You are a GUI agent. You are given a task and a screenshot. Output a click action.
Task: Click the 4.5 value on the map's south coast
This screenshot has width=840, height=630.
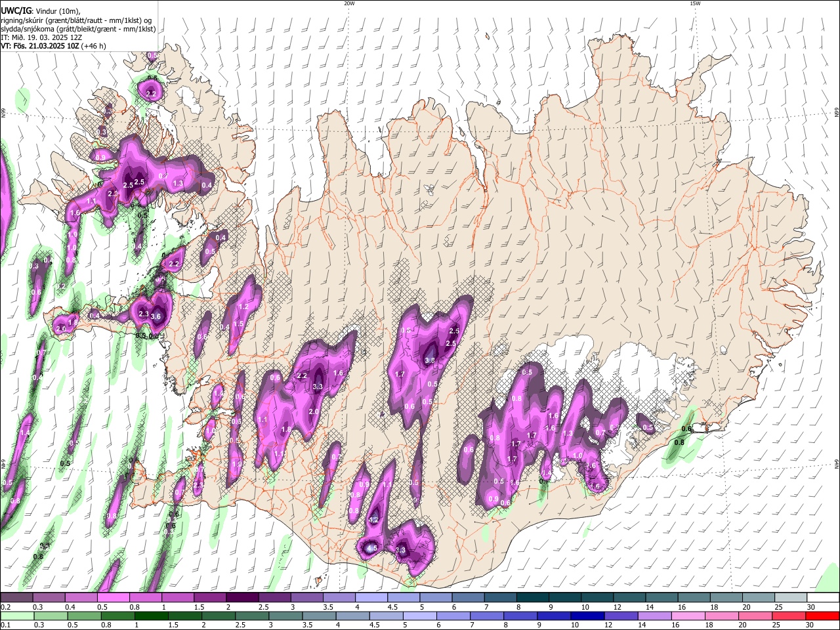coord(371,548)
